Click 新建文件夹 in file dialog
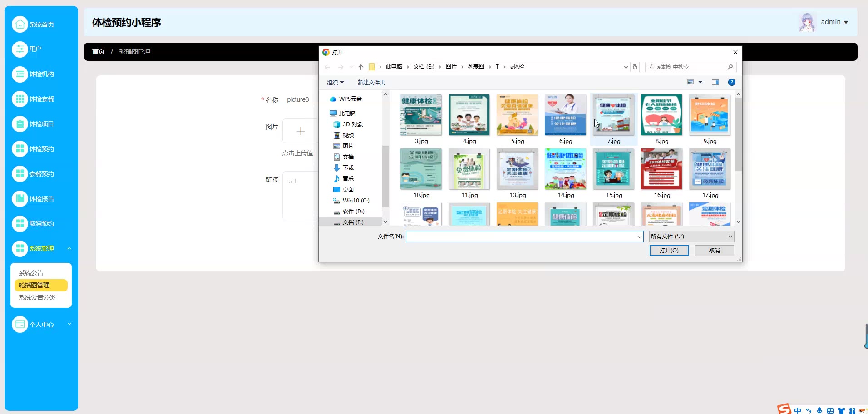The height and width of the screenshot is (414, 868). click(371, 82)
